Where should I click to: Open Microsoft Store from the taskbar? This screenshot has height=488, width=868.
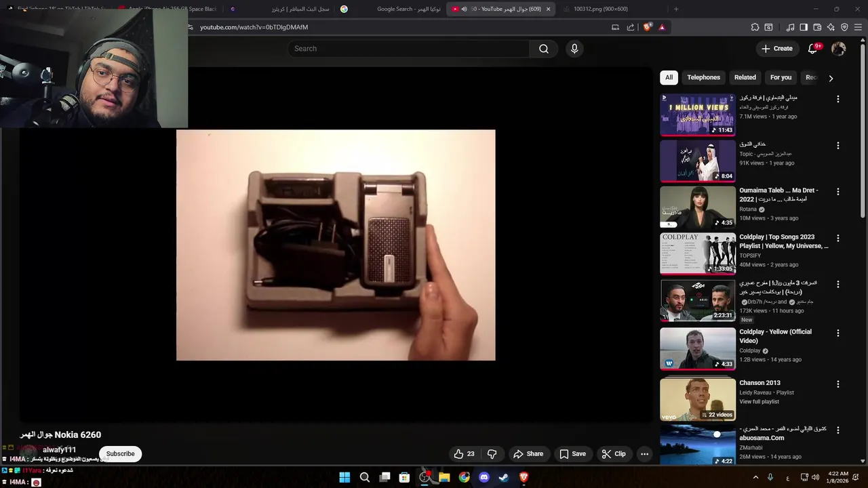[404, 477]
